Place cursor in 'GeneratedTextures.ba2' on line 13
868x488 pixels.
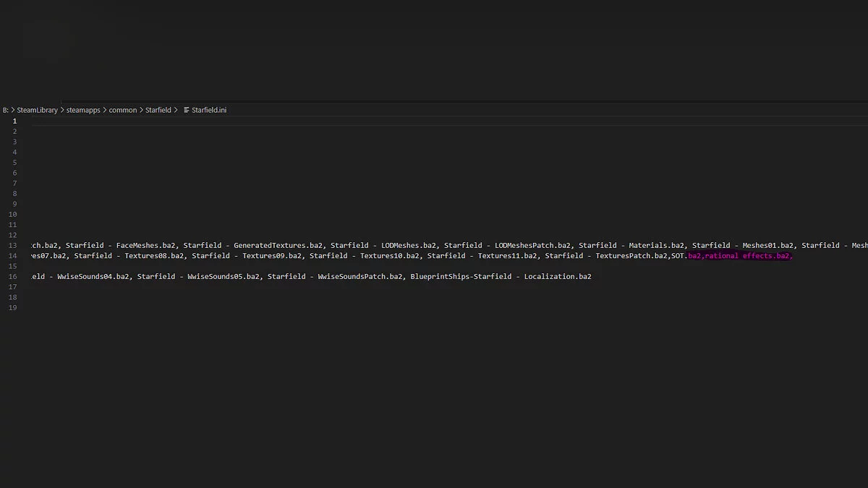pos(278,246)
